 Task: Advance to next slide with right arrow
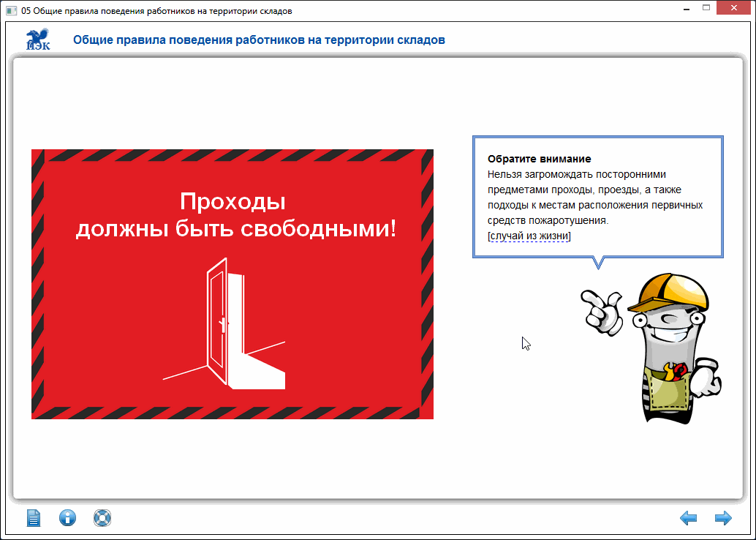pos(723,518)
